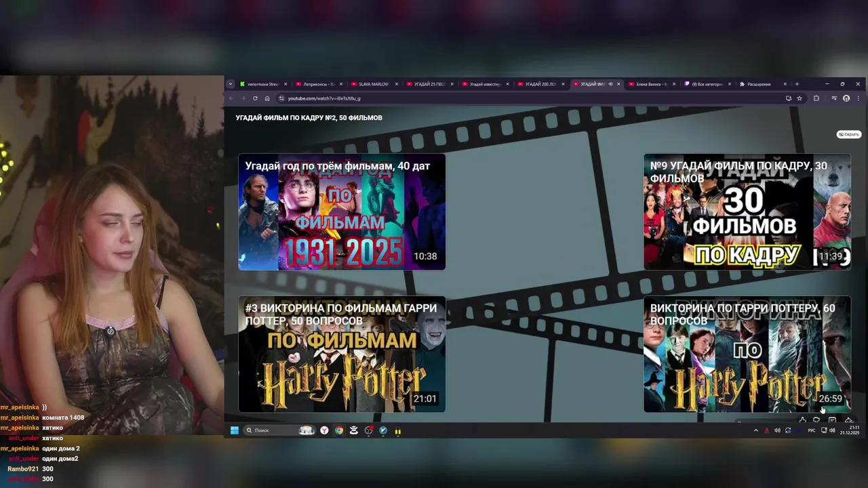View site information next to URL
868x488 pixels.
tap(281, 98)
